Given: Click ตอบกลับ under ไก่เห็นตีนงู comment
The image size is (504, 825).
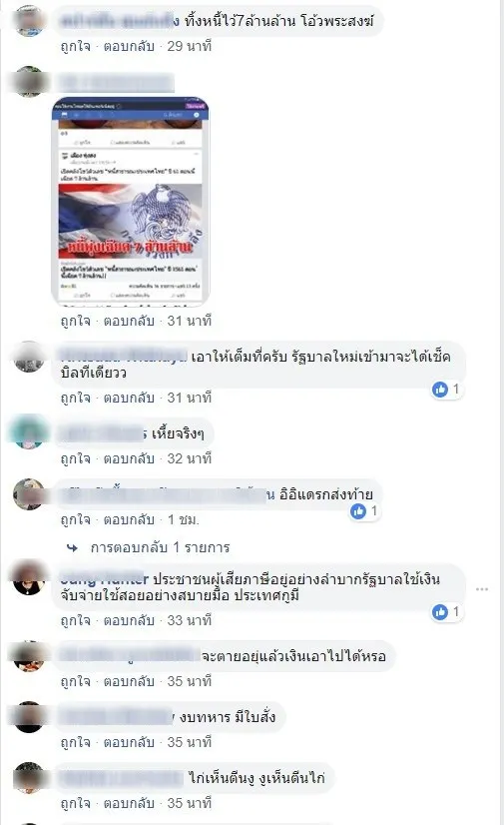Looking at the screenshot, I should (x=129, y=803).
